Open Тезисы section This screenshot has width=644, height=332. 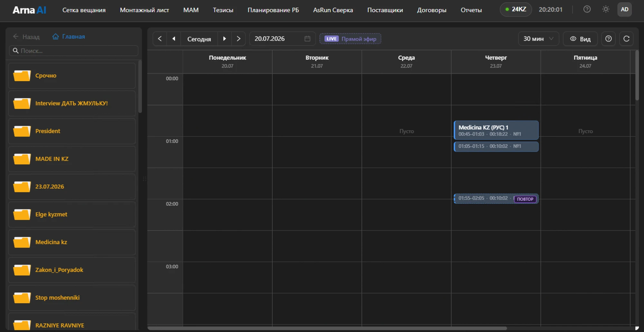(x=223, y=10)
